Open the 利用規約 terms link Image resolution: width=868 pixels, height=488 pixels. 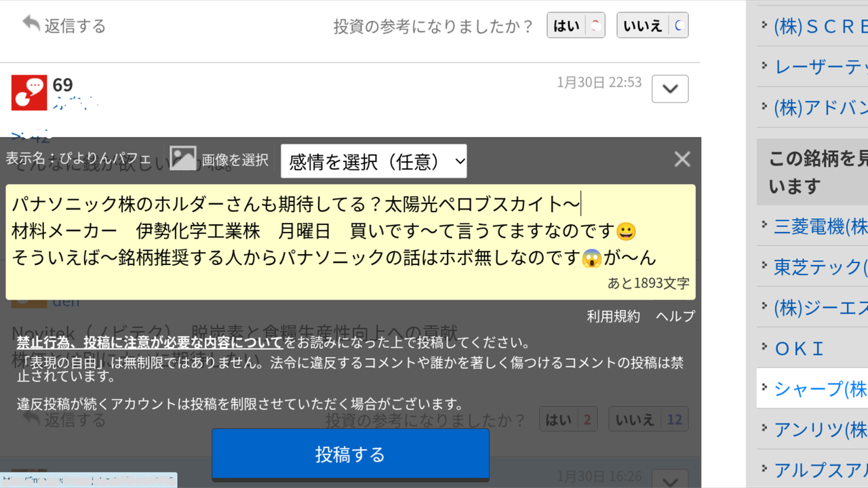point(614,316)
